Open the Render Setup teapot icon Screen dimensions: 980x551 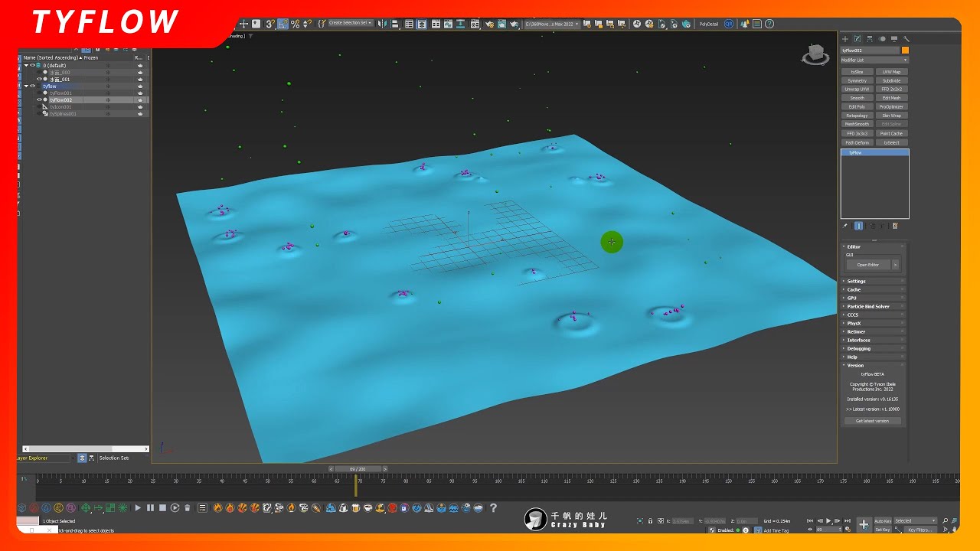pos(490,24)
